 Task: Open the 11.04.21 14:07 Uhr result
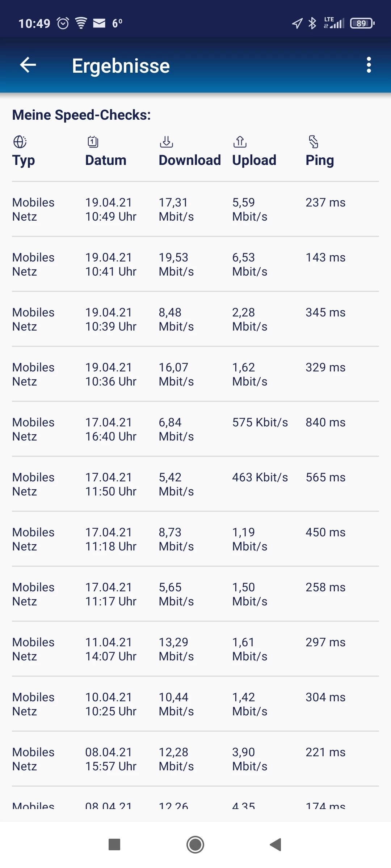pyautogui.click(x=195, y=649)
